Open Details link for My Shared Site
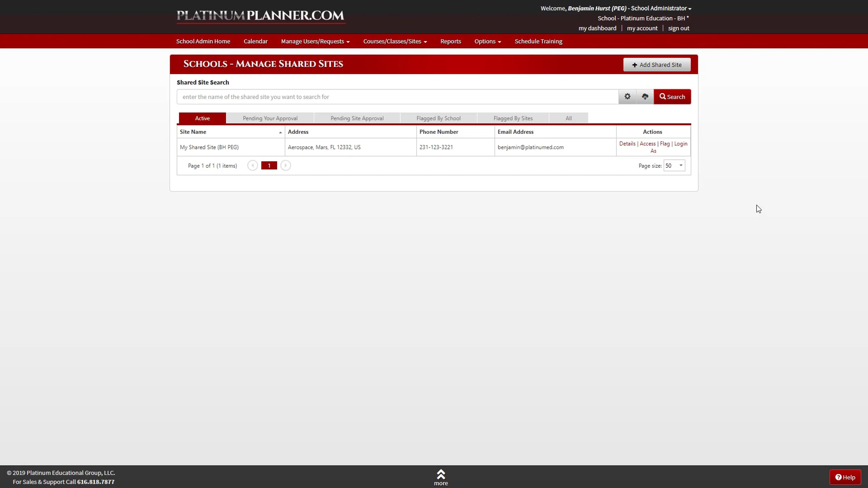 (627, 144)
